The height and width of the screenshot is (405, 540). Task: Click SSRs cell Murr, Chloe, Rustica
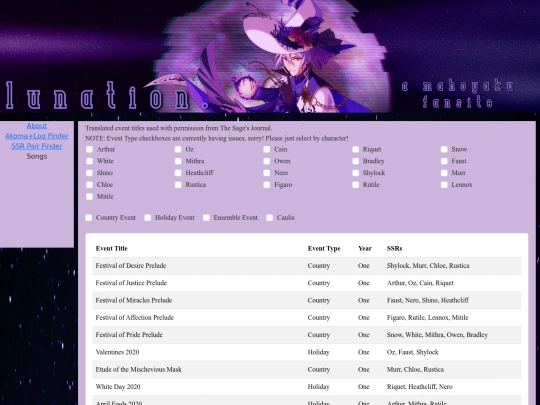pos(415,369)
